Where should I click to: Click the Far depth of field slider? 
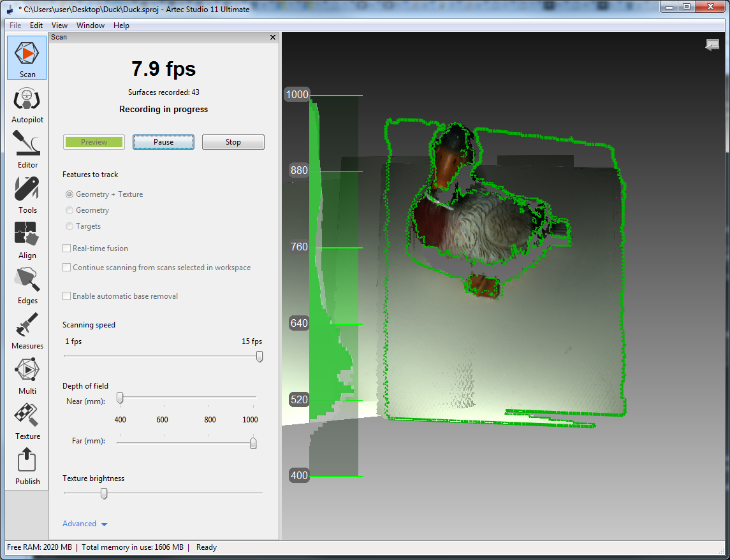point(253,443)
